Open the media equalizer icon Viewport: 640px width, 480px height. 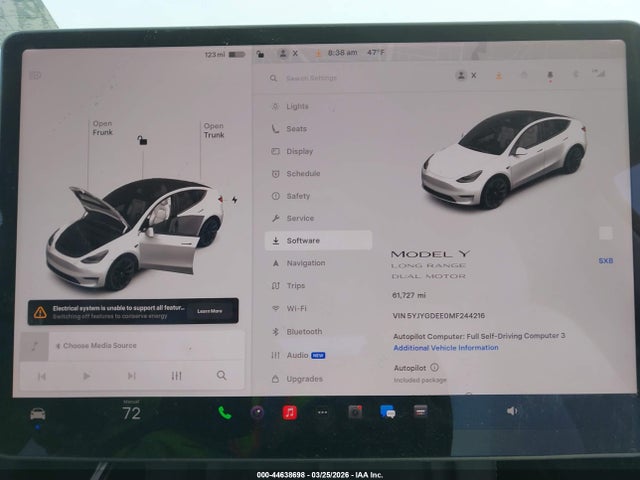coord(176,376)
